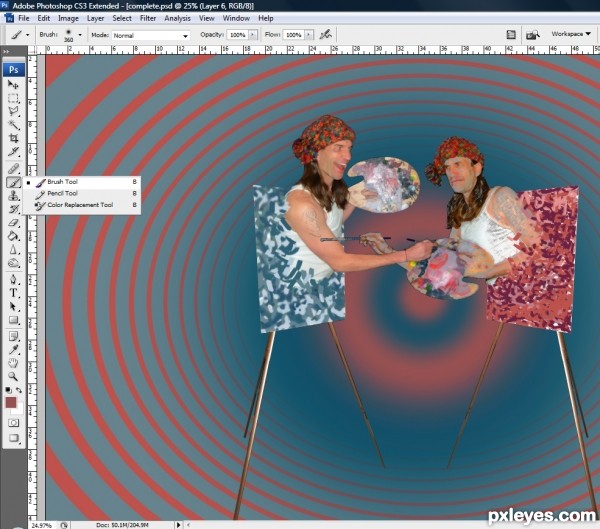Open the tool preset picker dropdown
The image size is (600, 529).
tap(28, 35)
